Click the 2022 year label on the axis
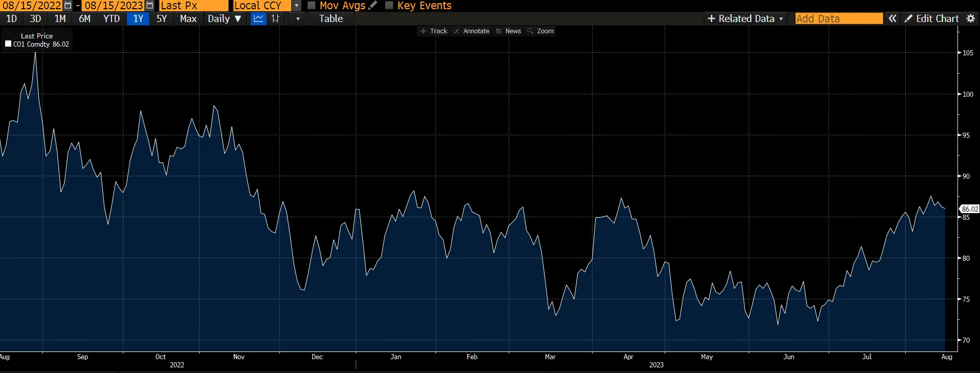This screenshot has width=980, height=373. [x=177, y=365]
